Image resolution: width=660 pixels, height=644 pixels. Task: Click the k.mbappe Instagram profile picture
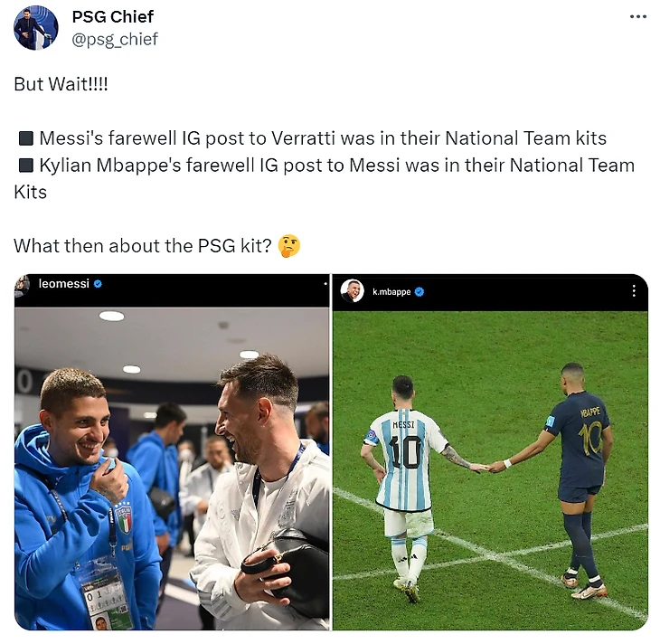pos(352,290)
